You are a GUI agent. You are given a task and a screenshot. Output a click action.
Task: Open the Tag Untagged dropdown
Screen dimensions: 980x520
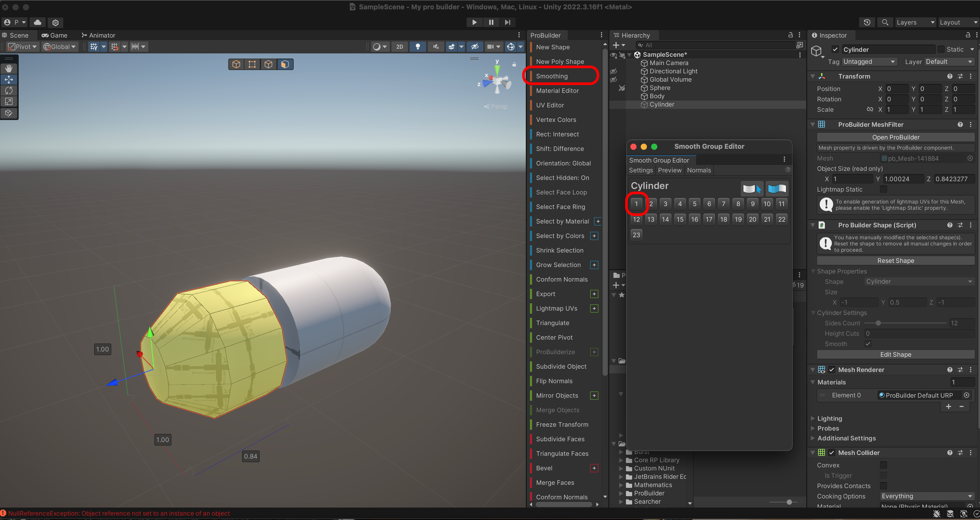tap(869, 62)
